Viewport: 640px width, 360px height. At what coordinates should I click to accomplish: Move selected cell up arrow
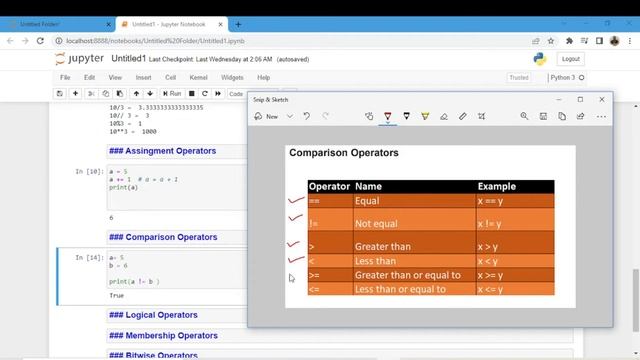coord(136,93)
